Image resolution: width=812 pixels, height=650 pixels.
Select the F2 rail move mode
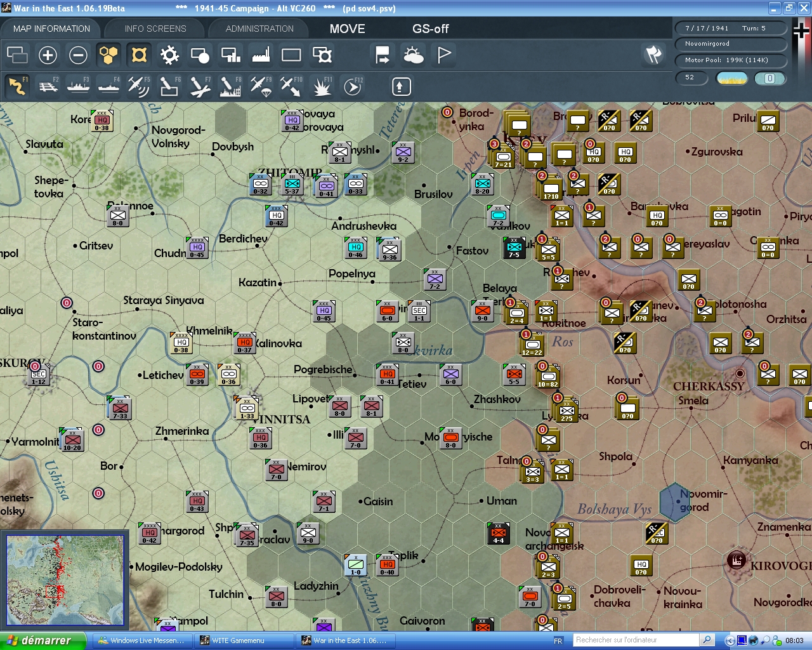coord(48,86)
